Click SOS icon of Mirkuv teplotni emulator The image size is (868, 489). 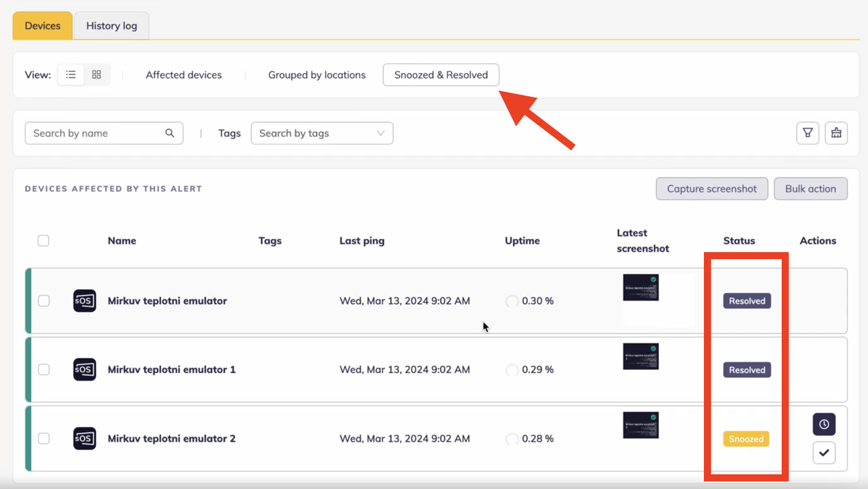[x=84, y=301]
